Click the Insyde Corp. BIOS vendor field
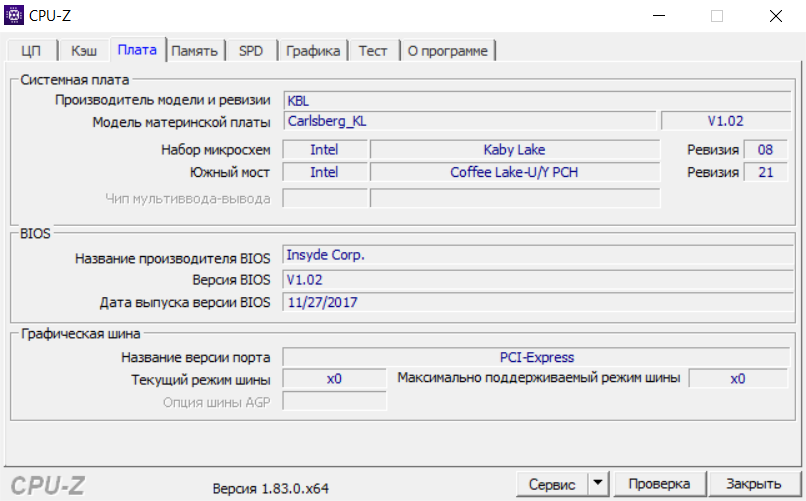 538,255
